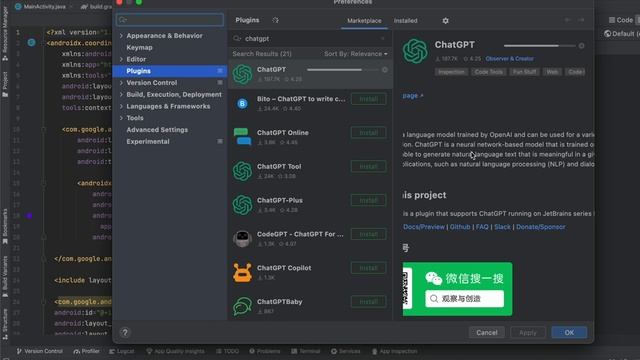This screenshot has height=360, width=640.
Task: Open the Slack link
Action: 502,227
